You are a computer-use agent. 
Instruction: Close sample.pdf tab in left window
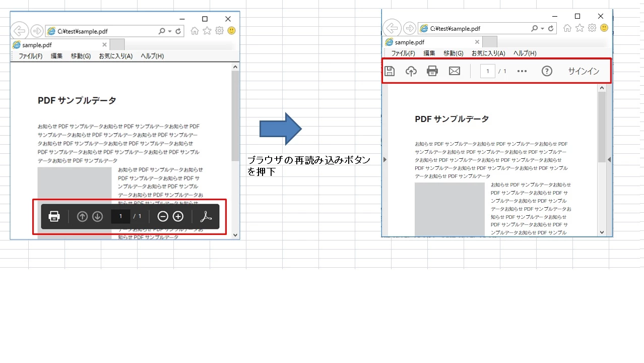(x=104, y=44)
